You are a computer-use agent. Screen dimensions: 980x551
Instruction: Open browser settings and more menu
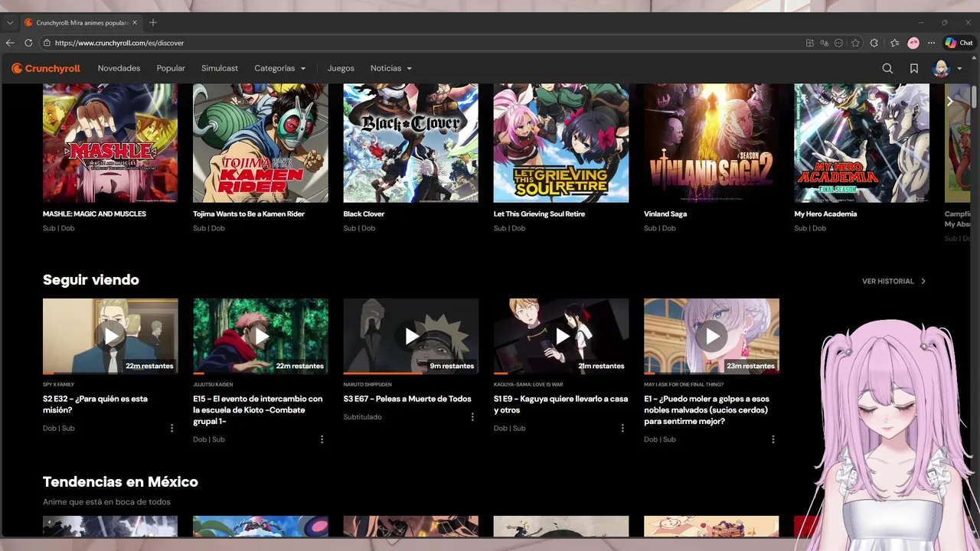pyautogui.click(x=932, y=43)
